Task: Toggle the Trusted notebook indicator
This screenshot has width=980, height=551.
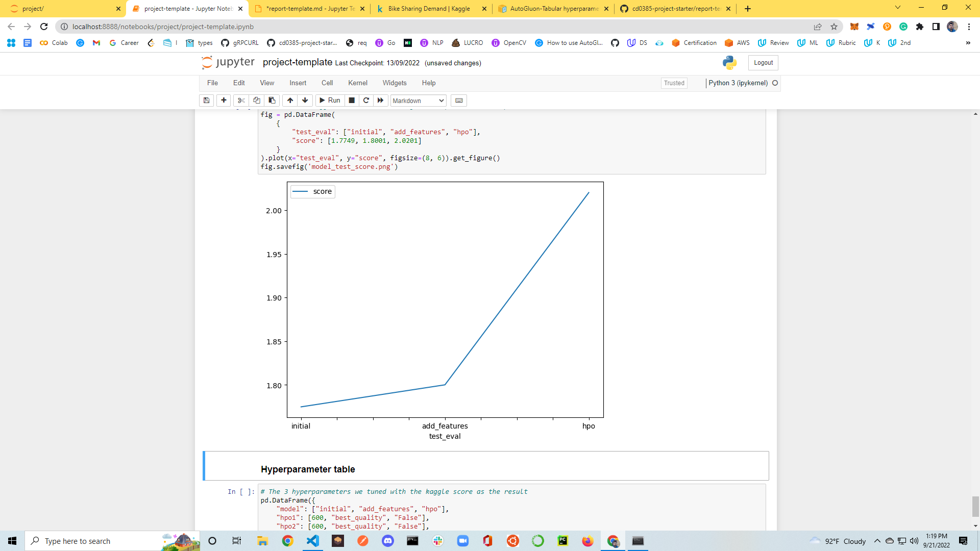Action: tap(674, 83)
